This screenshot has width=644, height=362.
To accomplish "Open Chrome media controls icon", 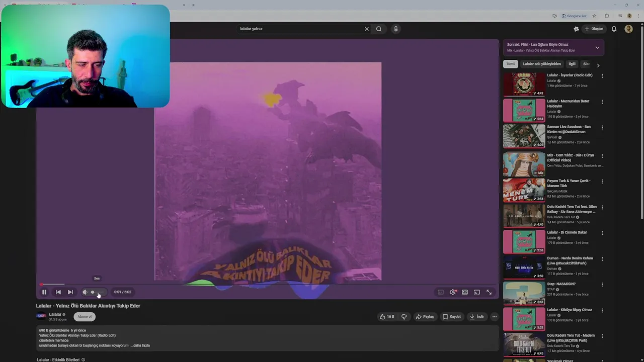I will pos(620,16).
